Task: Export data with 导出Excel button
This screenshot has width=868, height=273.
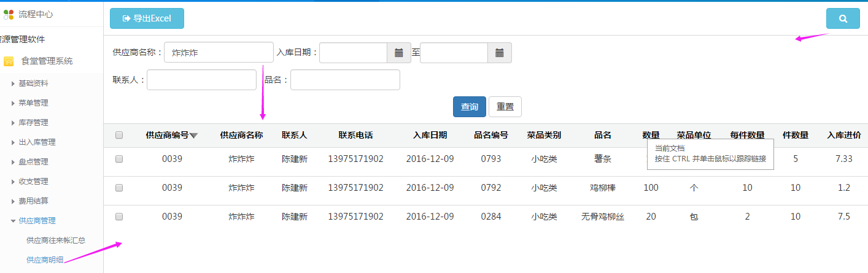Action: [147, 18]
